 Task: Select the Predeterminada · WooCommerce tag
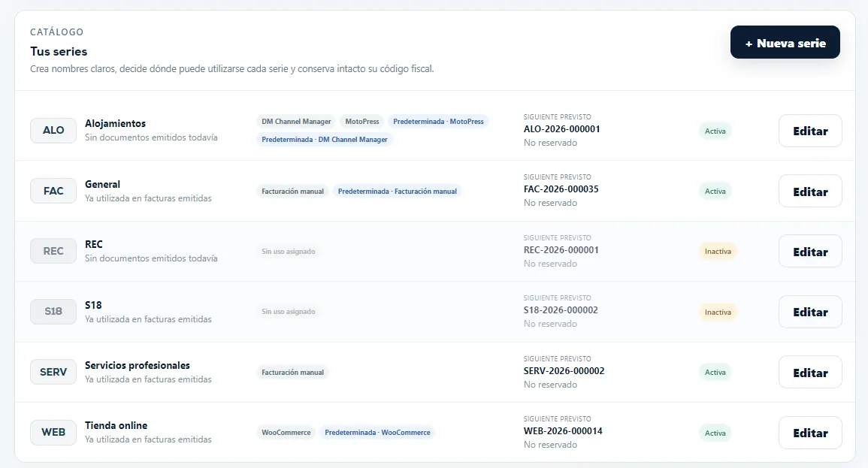tap(377, 433)
